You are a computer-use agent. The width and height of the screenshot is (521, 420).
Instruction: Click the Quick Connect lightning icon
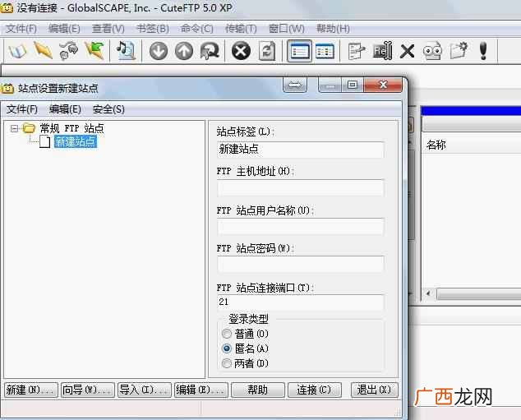click(x=43, y=50)
